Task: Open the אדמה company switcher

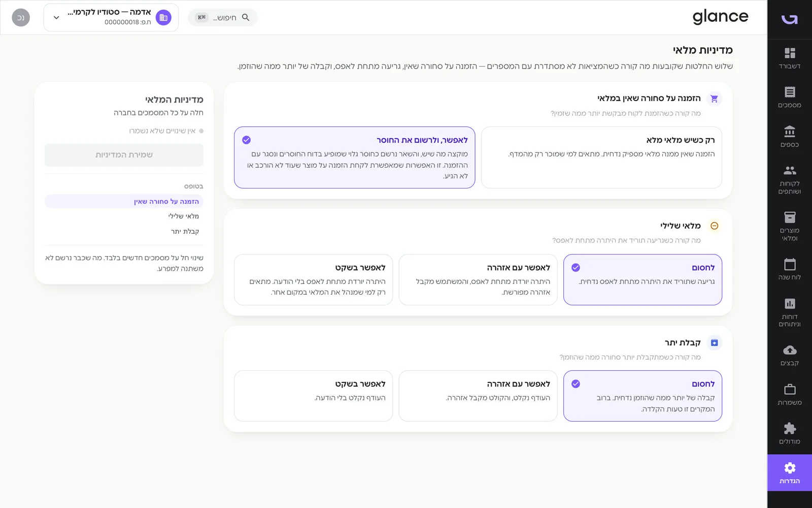Action: 111,18
